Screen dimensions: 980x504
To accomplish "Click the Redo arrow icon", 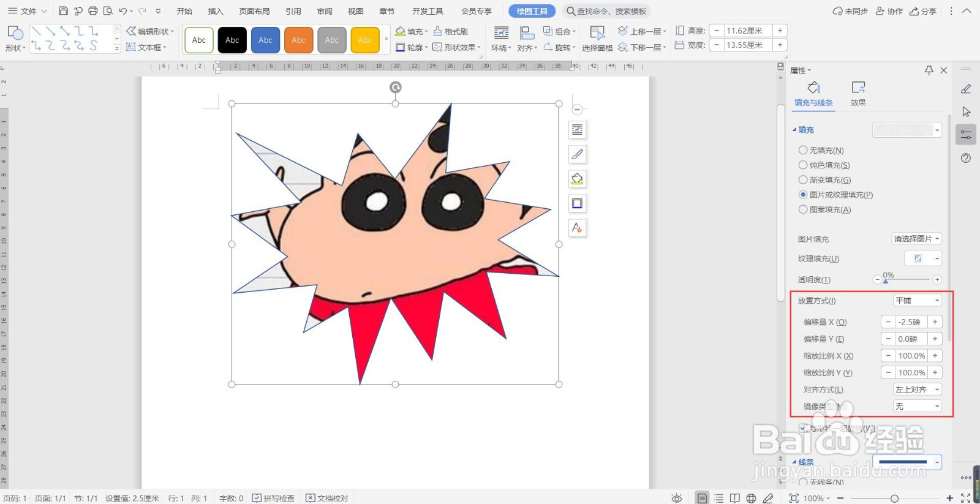I will point(143,11).
